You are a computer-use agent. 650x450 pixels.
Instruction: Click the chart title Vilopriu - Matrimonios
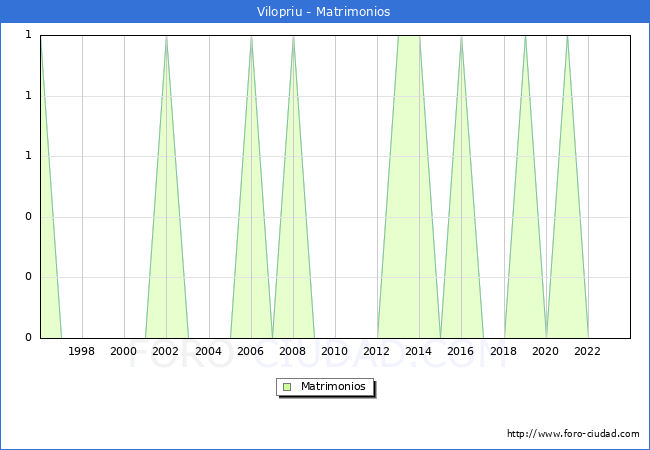(x=323, y=11)
